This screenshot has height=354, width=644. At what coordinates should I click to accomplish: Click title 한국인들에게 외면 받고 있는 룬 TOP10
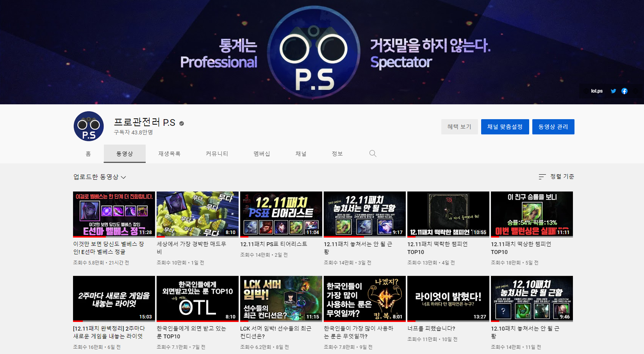(x=191, y=332)
